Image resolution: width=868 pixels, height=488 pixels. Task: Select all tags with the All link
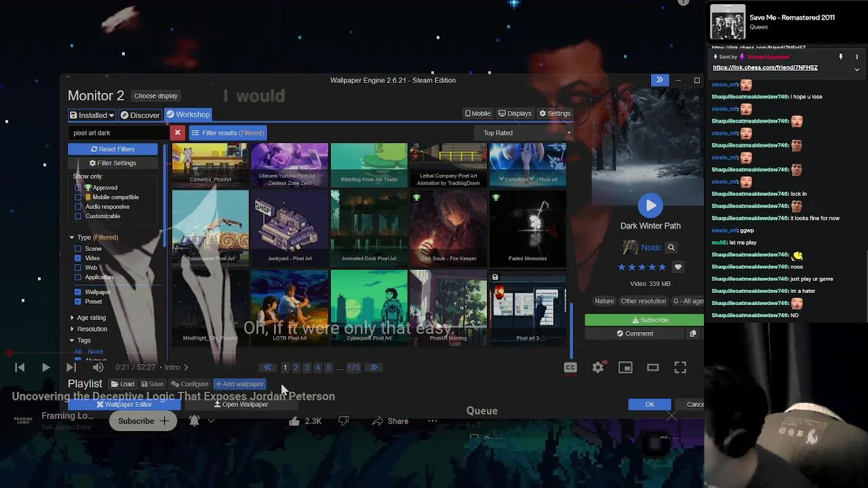(x=78, y=352)
